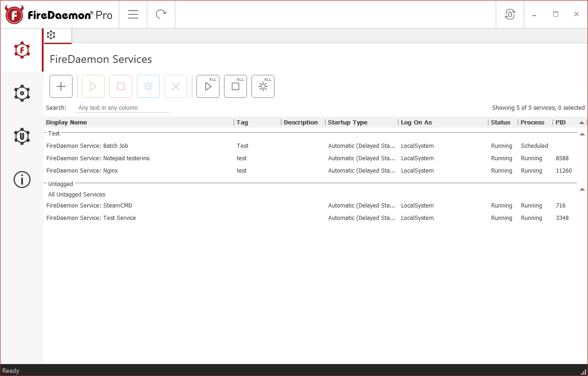Collapse the Untagged group with its arrow

[582, 189]
